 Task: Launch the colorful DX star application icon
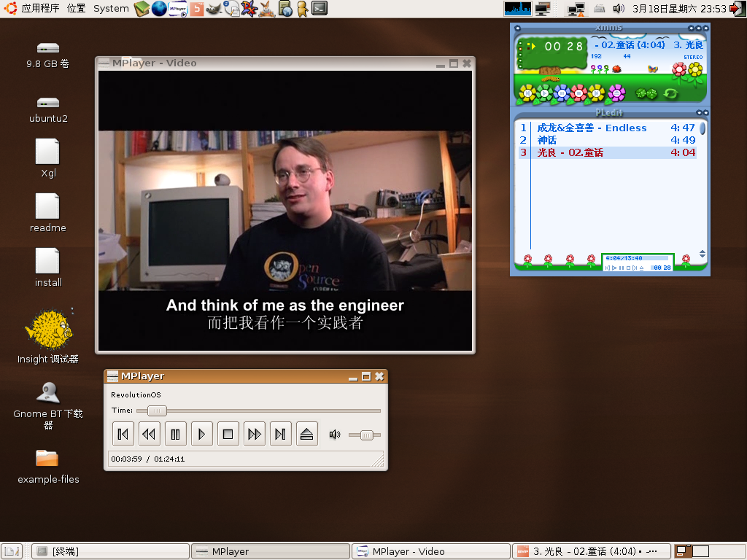tap(249, 9)
